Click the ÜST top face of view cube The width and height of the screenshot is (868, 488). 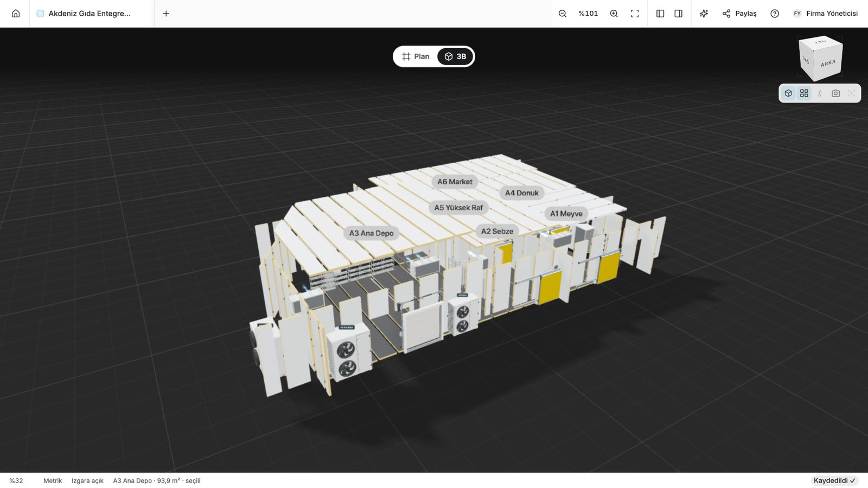point(820,42)
